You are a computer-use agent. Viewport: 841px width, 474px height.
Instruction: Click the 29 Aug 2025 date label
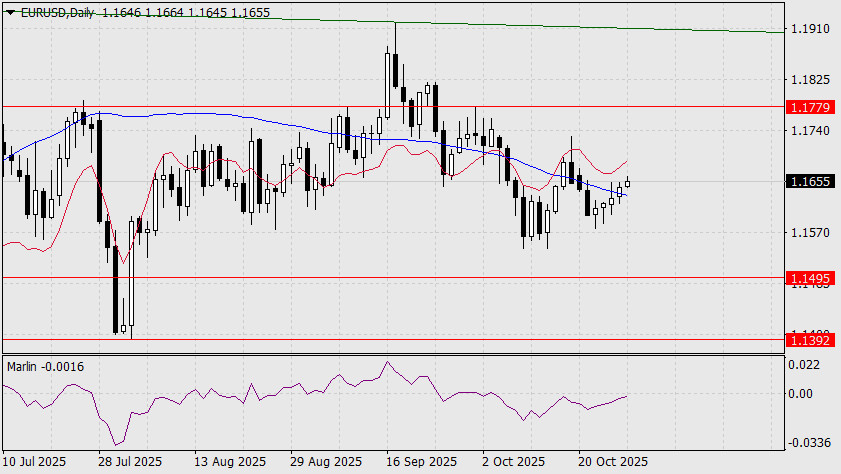point(326,462)
